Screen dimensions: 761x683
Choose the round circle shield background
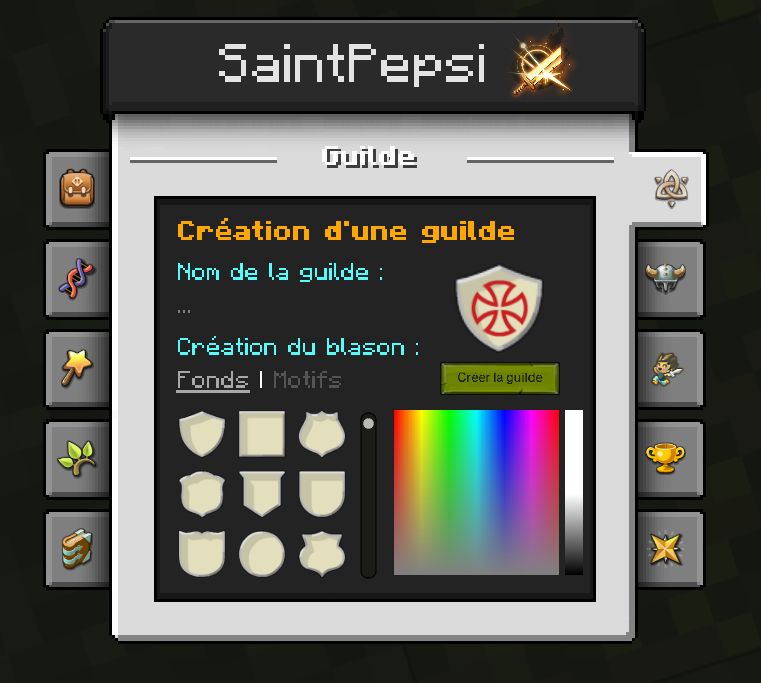[x=262, y=554]
